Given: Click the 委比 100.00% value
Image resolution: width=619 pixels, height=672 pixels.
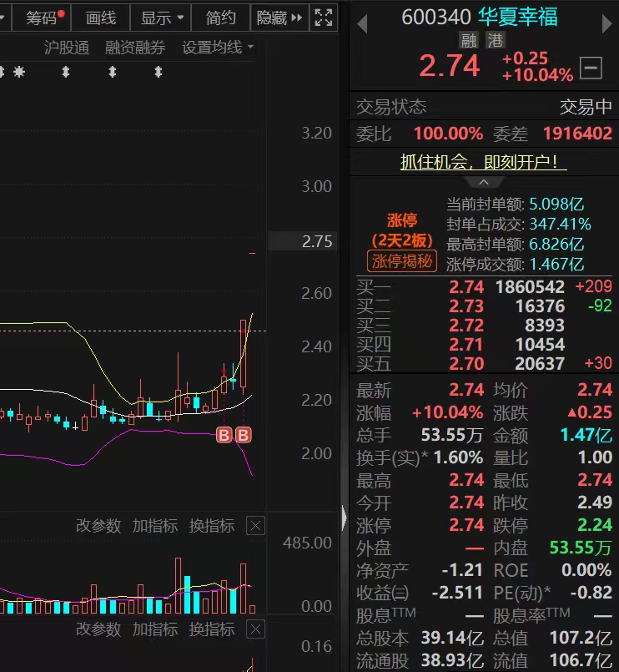Looking at the screenshot, I should coord(448,134).
